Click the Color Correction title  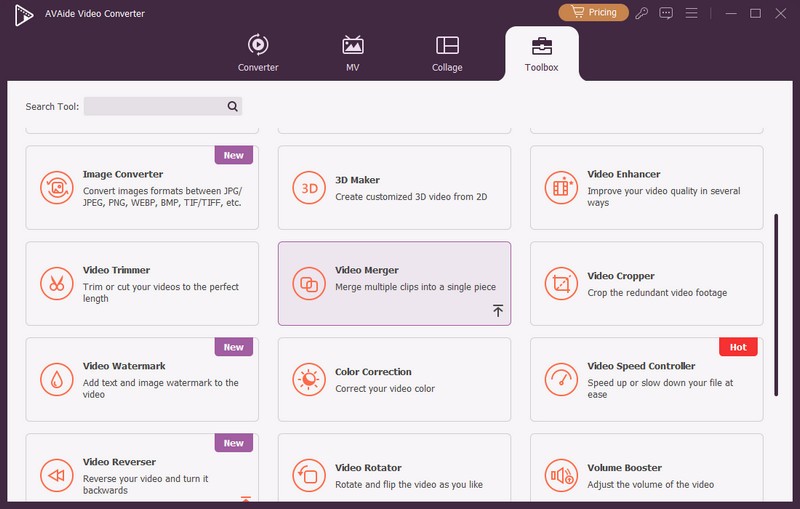point(373,371)
